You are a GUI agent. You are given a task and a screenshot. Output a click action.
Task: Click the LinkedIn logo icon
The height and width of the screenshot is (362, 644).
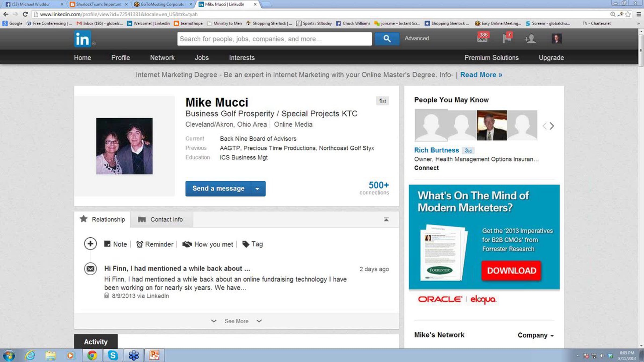click(82, 39)
